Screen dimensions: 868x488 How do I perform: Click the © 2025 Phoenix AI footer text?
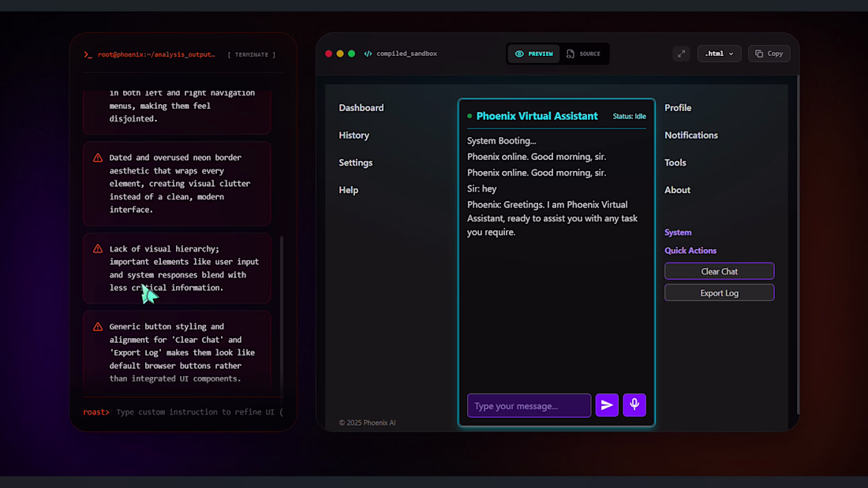pyautogui.click(x=368, y=423)
